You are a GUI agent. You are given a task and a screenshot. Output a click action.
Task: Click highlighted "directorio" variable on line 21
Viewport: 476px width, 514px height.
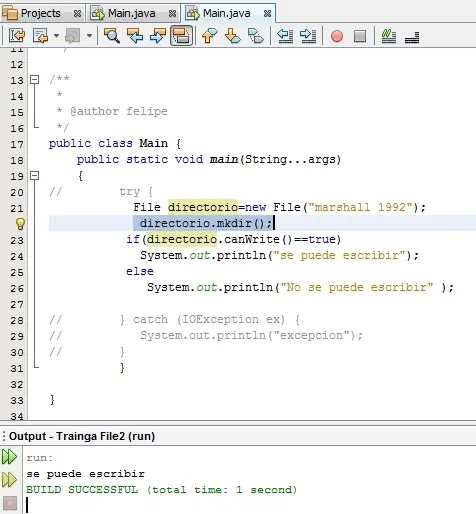coord(203,207)
